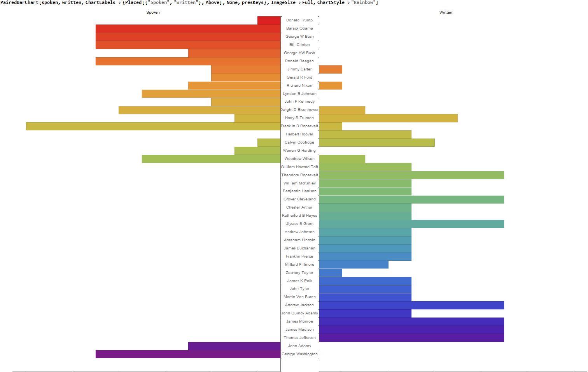Click Jimmy Carter's Written bar

331,69
